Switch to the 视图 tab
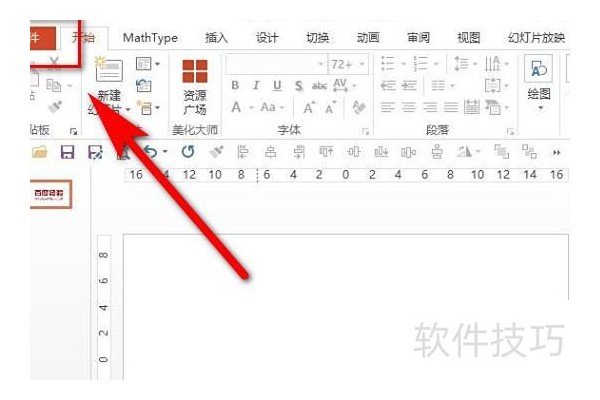600x400 pixels. [x=468, y=38]
